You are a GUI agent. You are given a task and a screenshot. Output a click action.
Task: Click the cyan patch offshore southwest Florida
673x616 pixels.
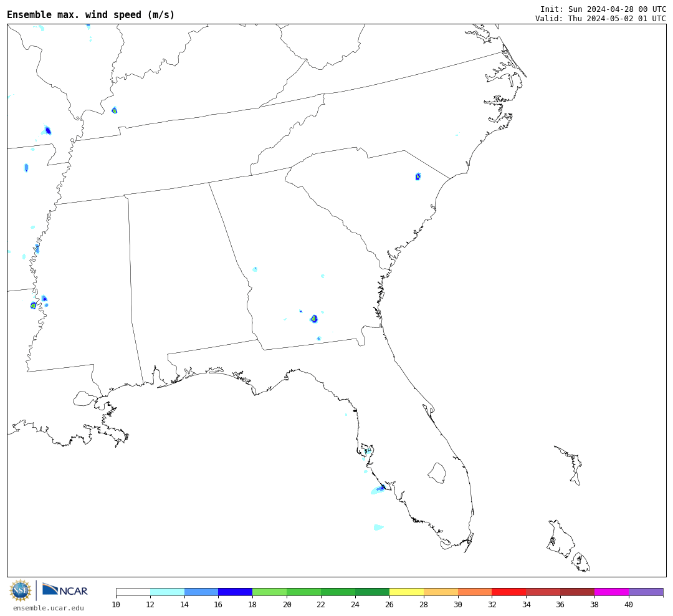(x=378, y=527)
